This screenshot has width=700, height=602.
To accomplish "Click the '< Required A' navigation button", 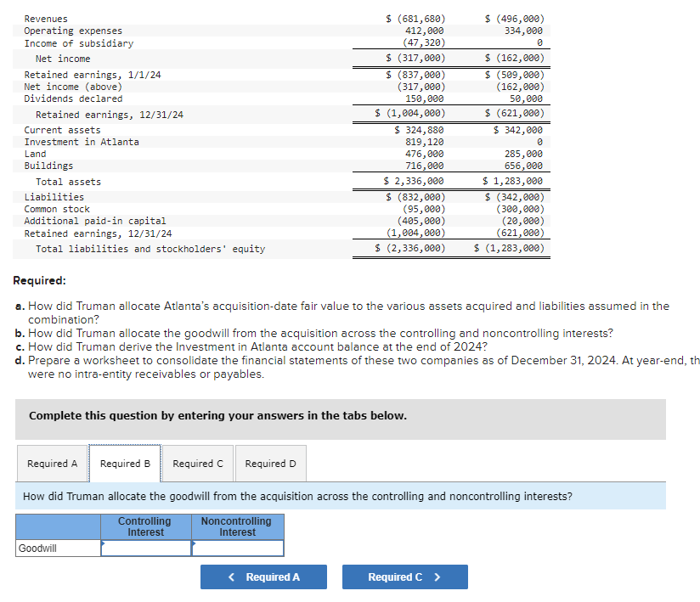I will (263, 577).
